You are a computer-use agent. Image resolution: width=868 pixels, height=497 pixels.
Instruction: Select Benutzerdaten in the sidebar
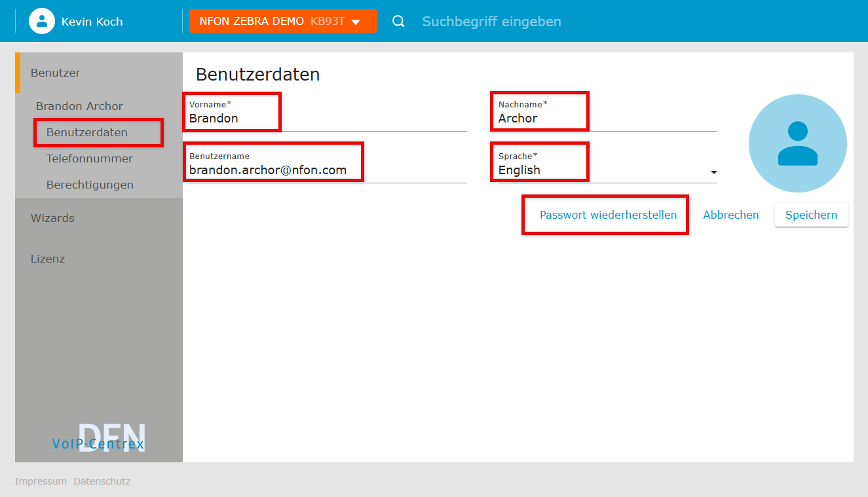(x=87, y=132)
